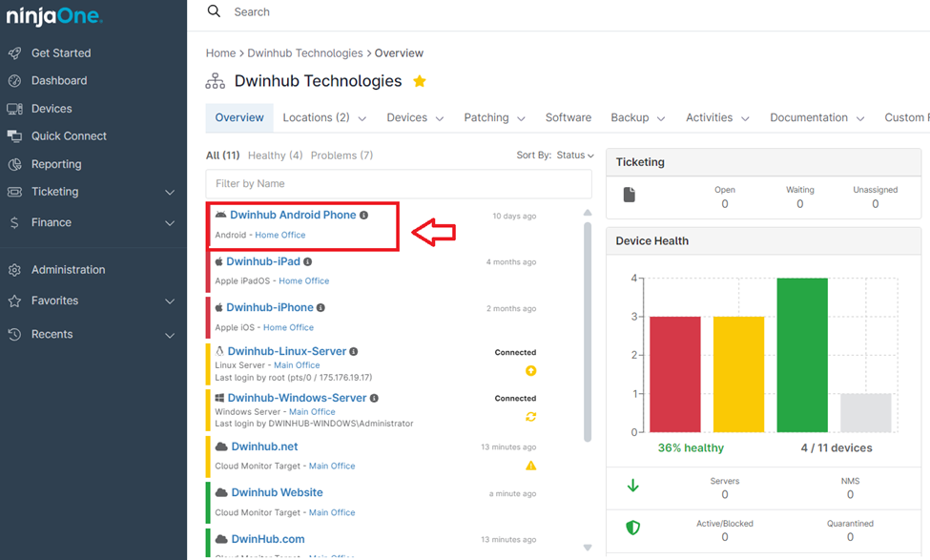Click the ticket document icon in Ticketing panel
This screenshot has height=560, width=930.
[x=630, y=195]
